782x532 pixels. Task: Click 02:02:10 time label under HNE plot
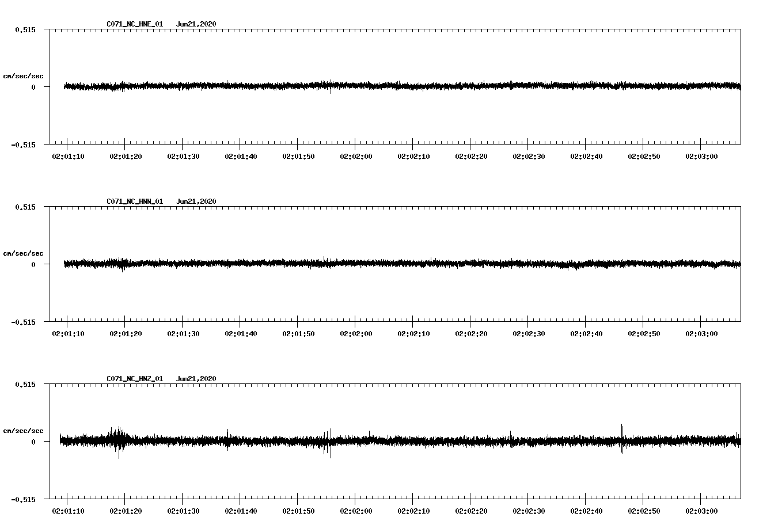point(413,157)
